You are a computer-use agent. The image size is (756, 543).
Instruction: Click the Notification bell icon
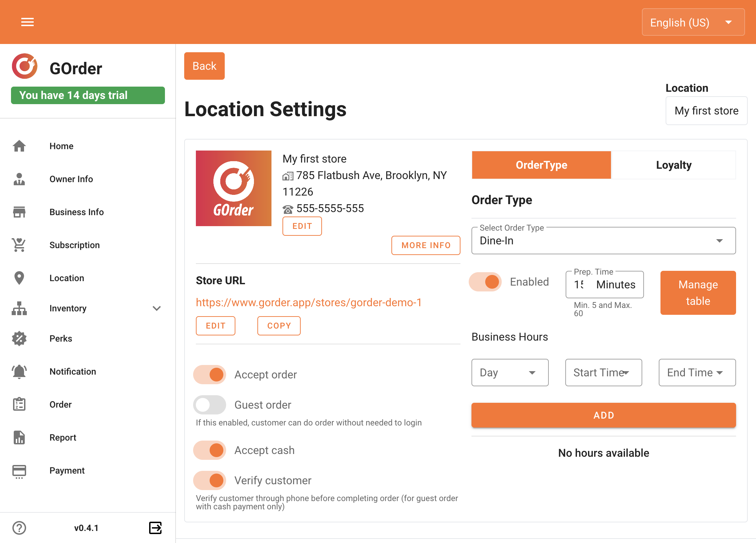19,372
